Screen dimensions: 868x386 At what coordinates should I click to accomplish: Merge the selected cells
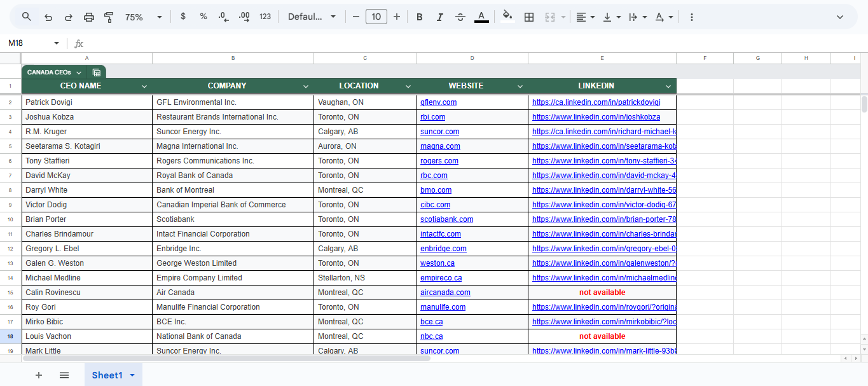pos(550,17)
